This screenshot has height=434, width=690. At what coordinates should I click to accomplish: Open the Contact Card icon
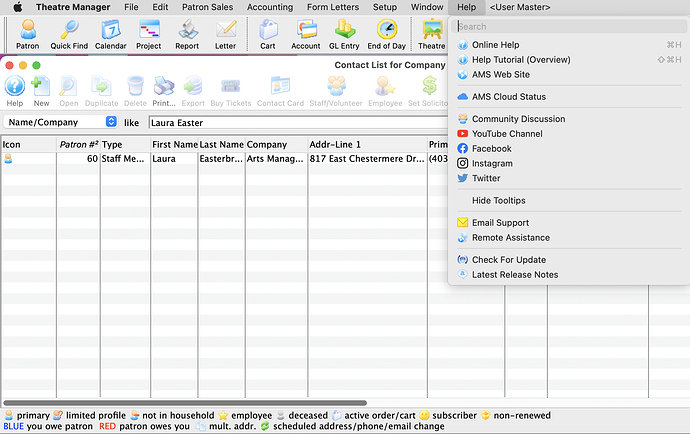280,91
